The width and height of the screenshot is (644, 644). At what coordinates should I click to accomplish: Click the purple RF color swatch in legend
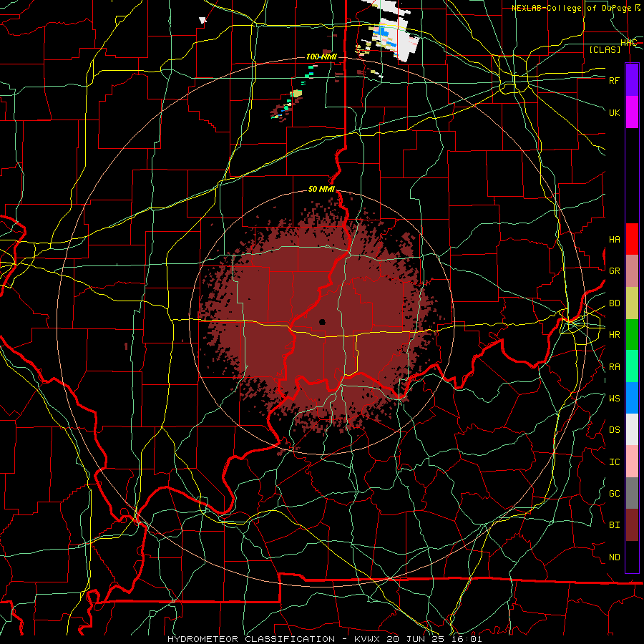coord(632,80)
